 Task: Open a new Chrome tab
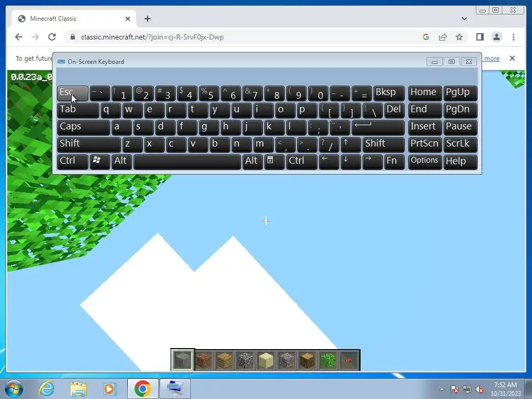coord(147,19)
